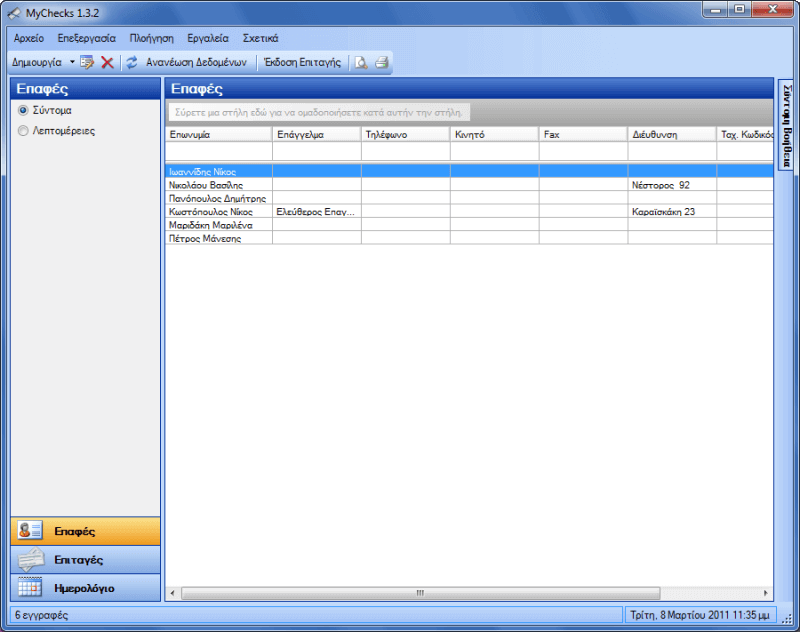The image size is (800, 632).
Task: Open Επαφές section in navigation pane
Action: (x=85, y=531)
